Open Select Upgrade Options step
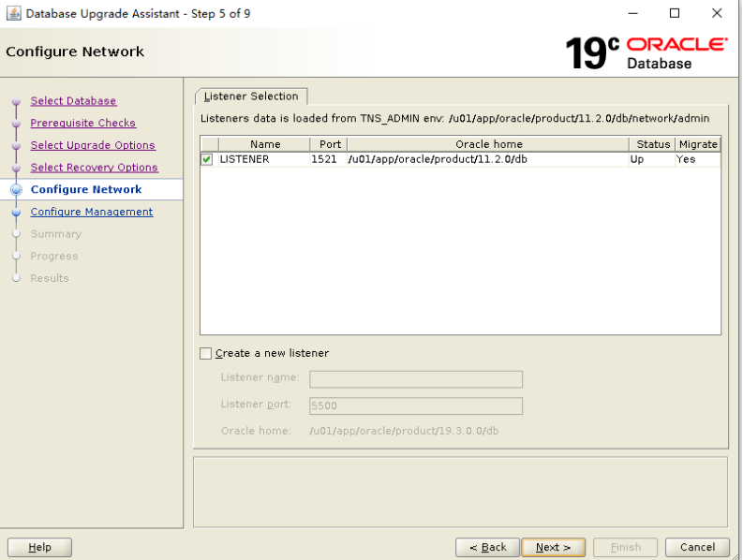This screenshot has width=743, height=560. (93, 145)
